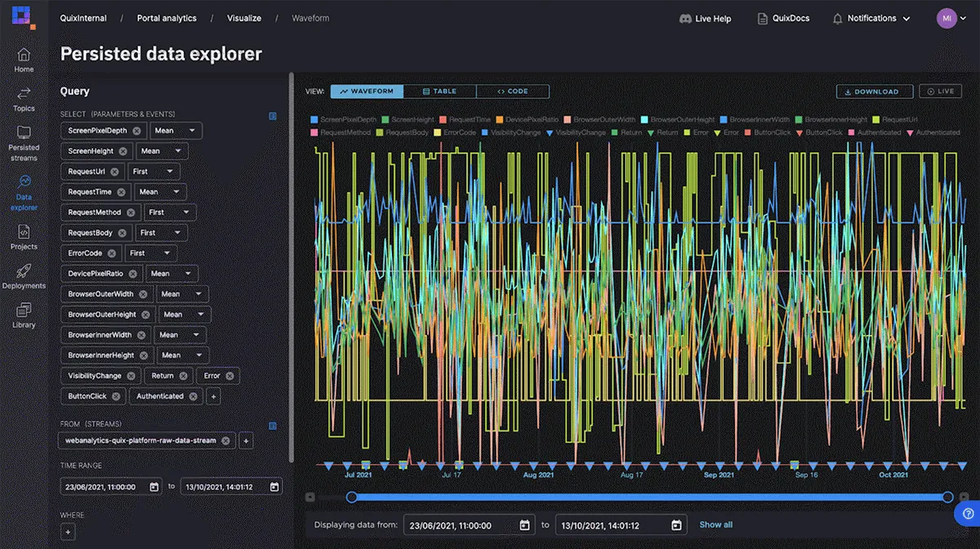The height and width of the screenshot is (549, 980).
Task: Click the DOWNLOAD button
Action: coord(875,91)
